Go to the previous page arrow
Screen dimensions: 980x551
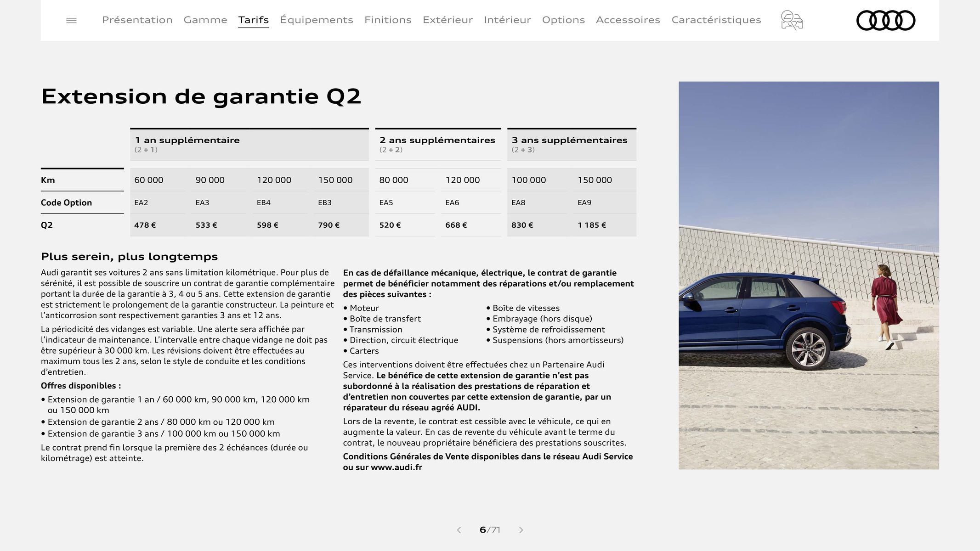pyautogui.click(x=459, y=530)
